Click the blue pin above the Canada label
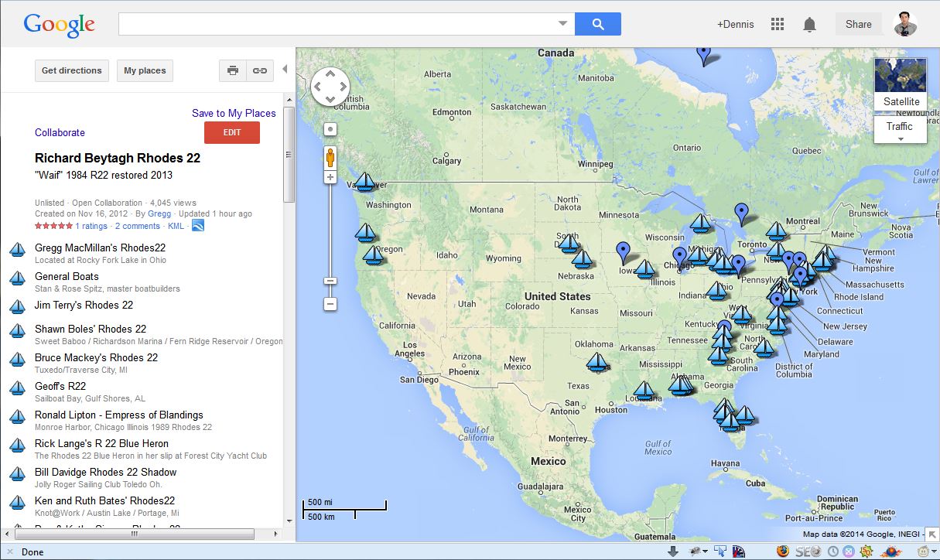This screenshot has height=560, width=940. 703,55
